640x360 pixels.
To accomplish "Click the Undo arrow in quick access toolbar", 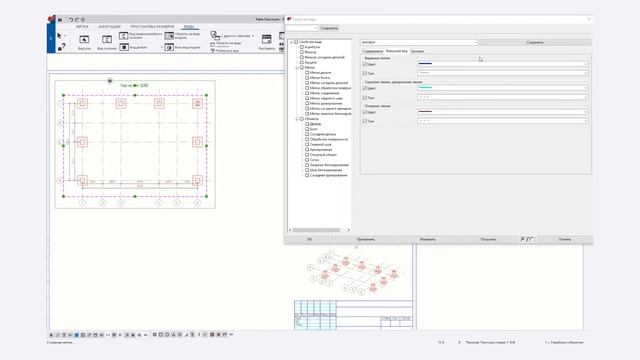I will [x=71, y=20].
